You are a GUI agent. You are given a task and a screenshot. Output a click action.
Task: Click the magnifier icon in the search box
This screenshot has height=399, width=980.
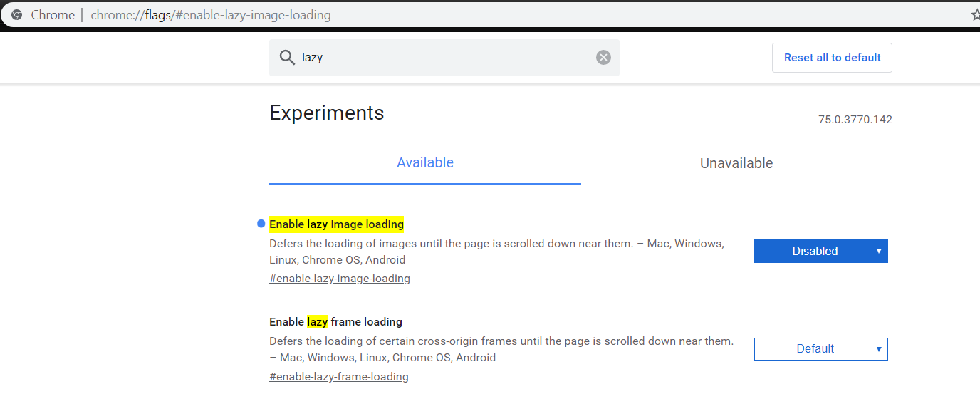point(287,58)
